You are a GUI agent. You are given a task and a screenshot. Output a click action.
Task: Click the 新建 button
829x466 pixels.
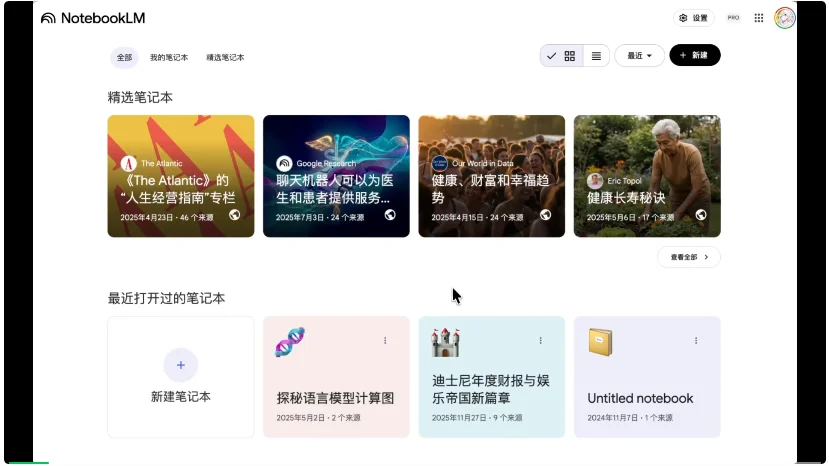(695, 55)
